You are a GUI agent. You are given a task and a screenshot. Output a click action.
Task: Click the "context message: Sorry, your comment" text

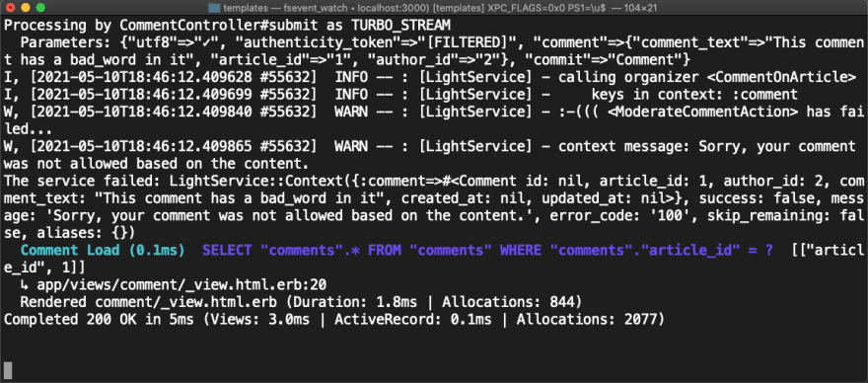click(707, 146)
